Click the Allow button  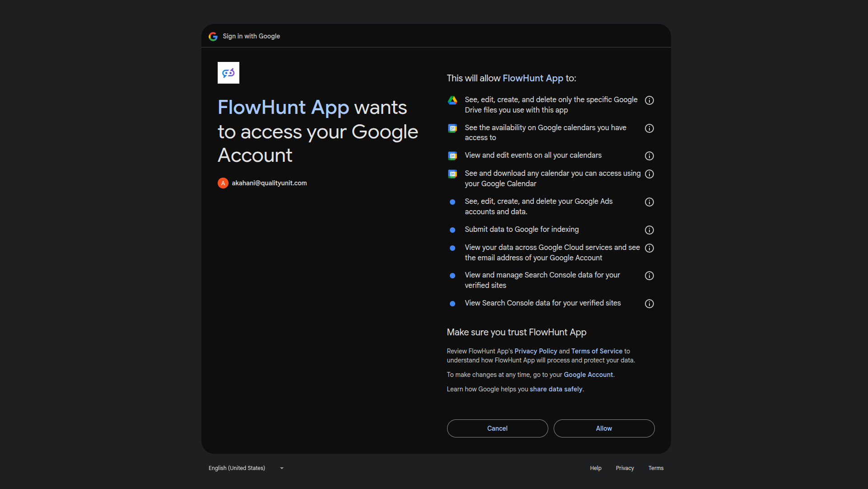click(604, 428)
